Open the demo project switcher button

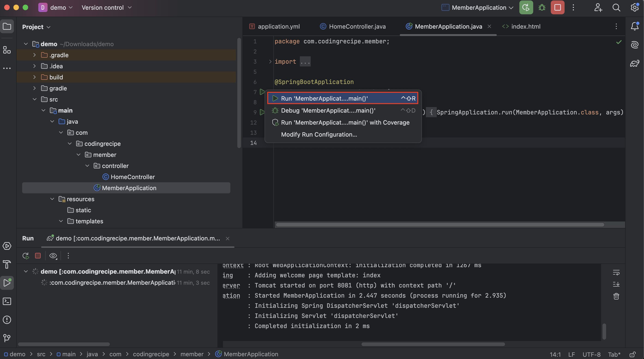55,7
